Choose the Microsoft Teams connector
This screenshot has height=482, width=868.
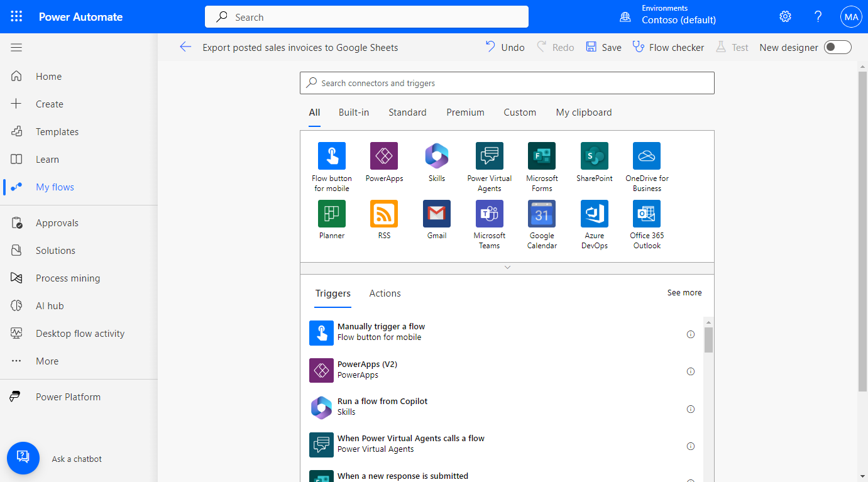tap(489, 213)
